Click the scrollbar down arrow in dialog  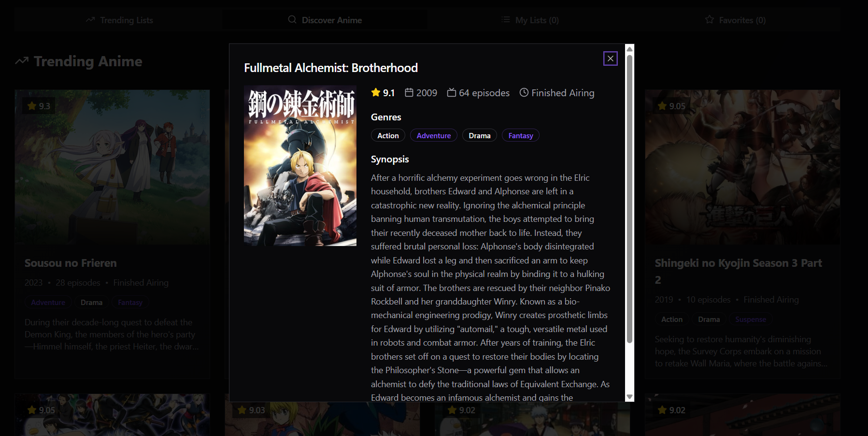pyautogui.click(x=629, y=397)
